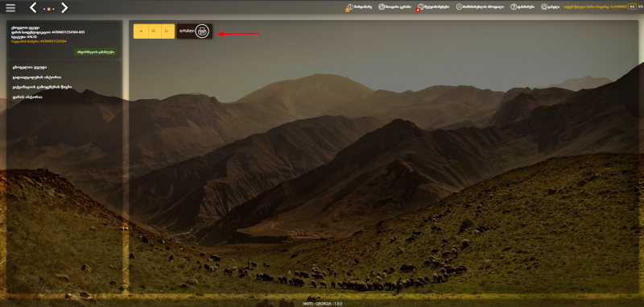Click the green button in the info panel

[x=96, y=52]
